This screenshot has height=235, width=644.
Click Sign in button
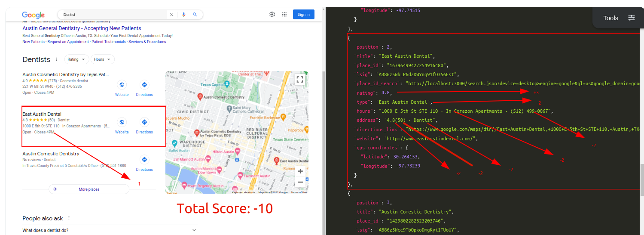[304, 14]
